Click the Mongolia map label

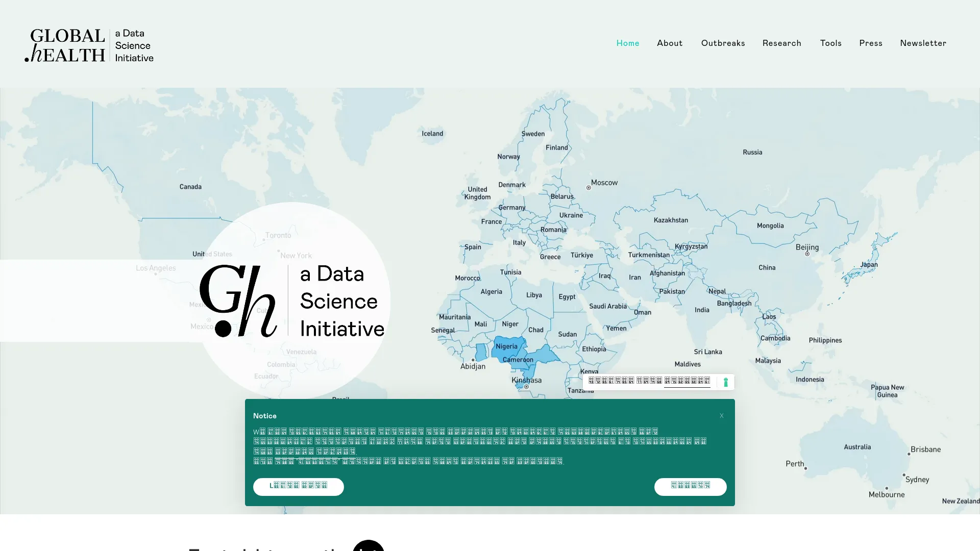click(x=770, y=226)
